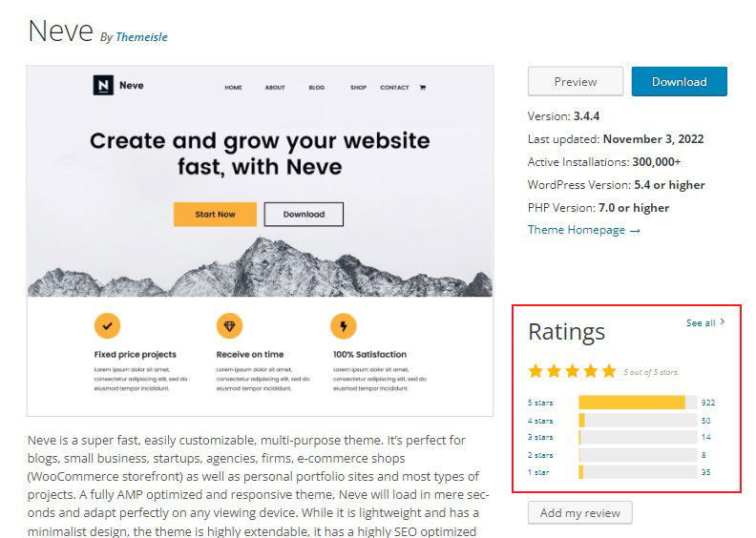756x538 pixels.
Task: Open See all ratings link
Action: (701, 322)
